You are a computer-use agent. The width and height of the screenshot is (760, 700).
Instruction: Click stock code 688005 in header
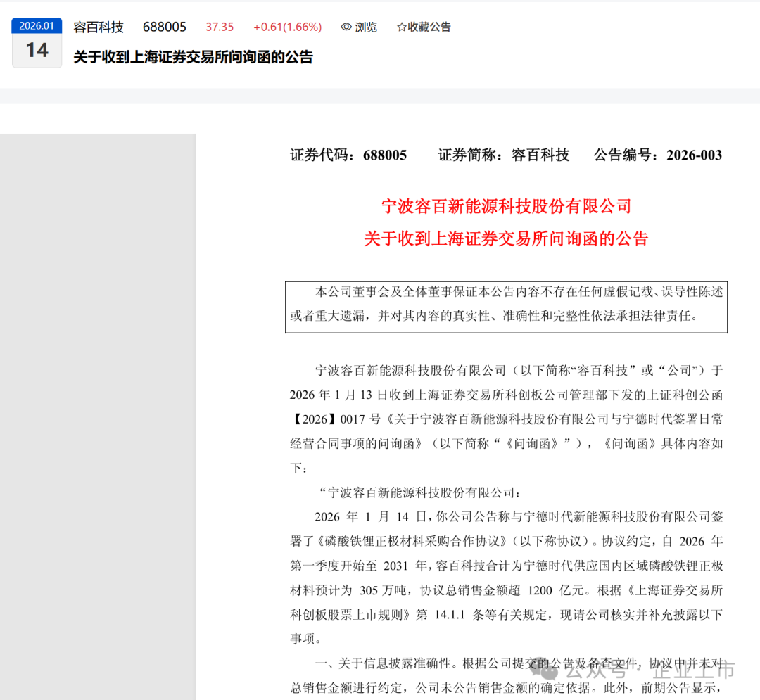(x=164, y=27)
